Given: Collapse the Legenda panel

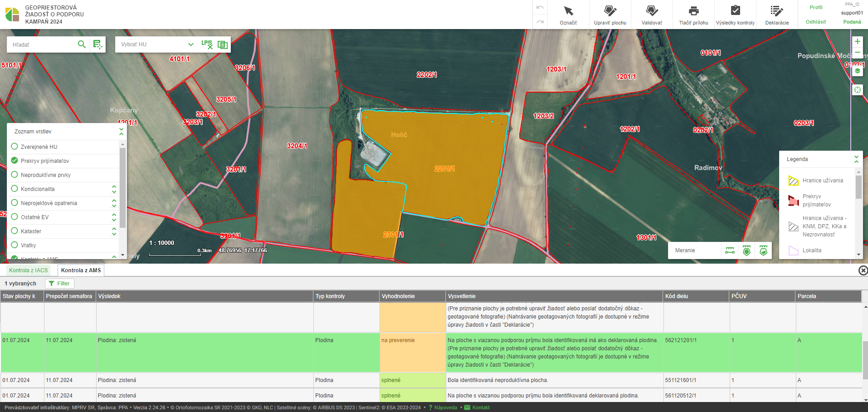Looking at the screenshot, I should click(856, 159).
